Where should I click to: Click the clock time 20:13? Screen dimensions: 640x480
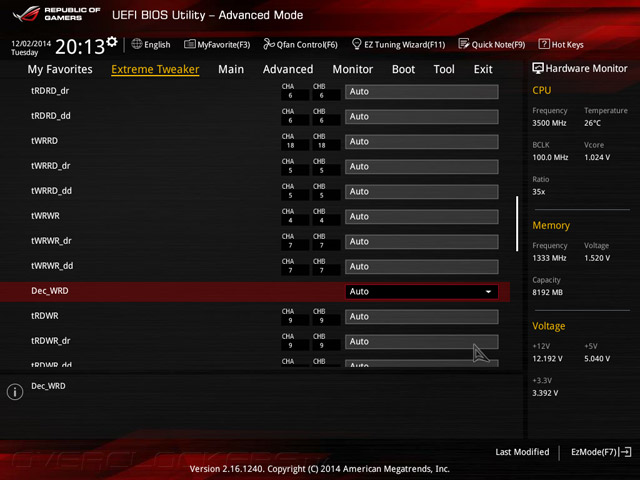coord(80,47)
